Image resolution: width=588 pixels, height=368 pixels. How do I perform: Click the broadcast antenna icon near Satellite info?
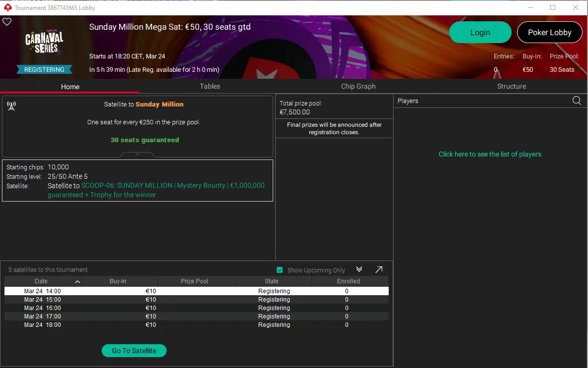[x=11, y=106]
